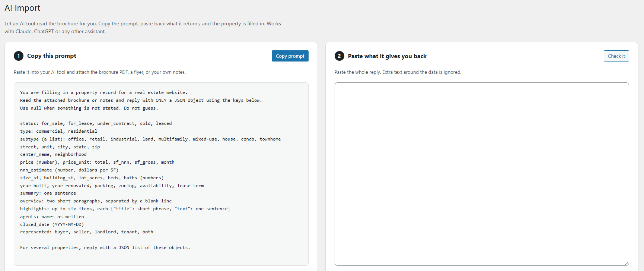Click the 'Copy this prompt' heading
The height and width of the screenshot is (271, 644).
point(52,56)
